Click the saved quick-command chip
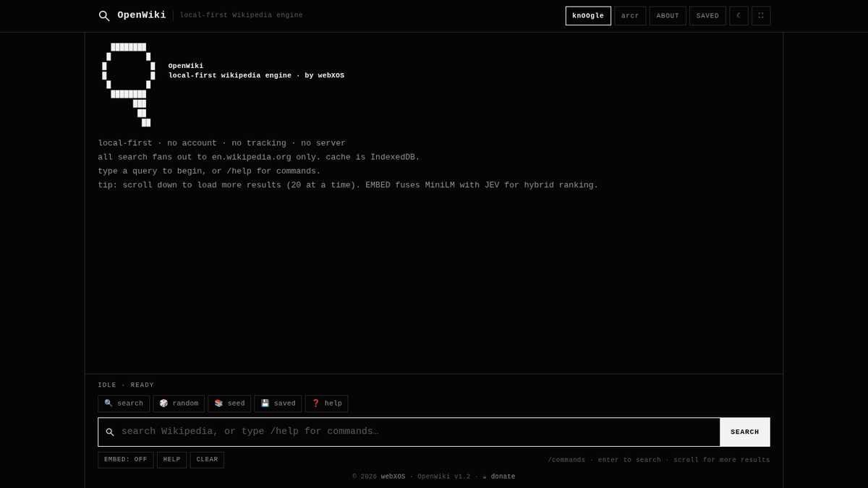 click(x=278, y=403)
